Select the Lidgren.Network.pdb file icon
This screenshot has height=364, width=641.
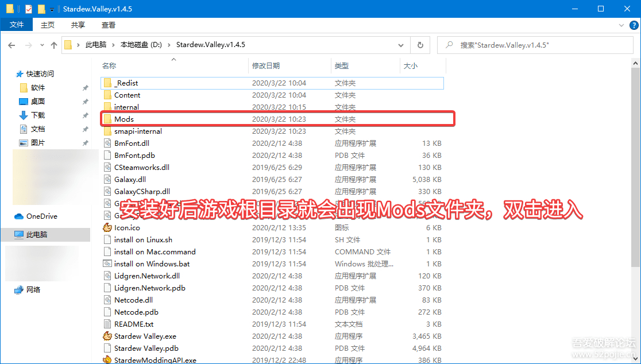pos(107,288)
